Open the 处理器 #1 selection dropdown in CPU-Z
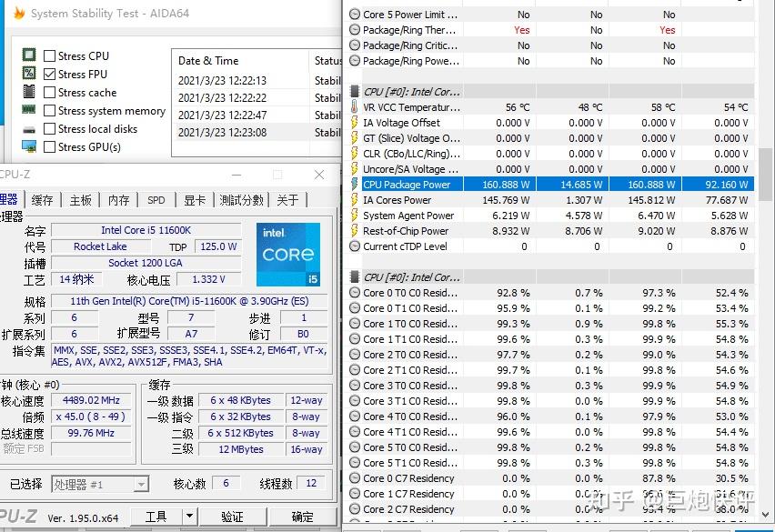The height and width of the screenshot is (532, 775). [x=141, y=484]
